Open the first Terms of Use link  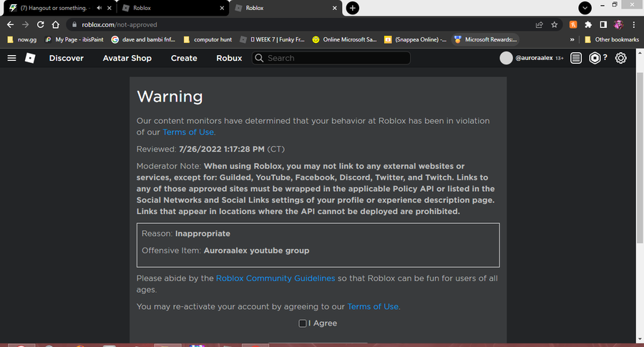point(188,132)
